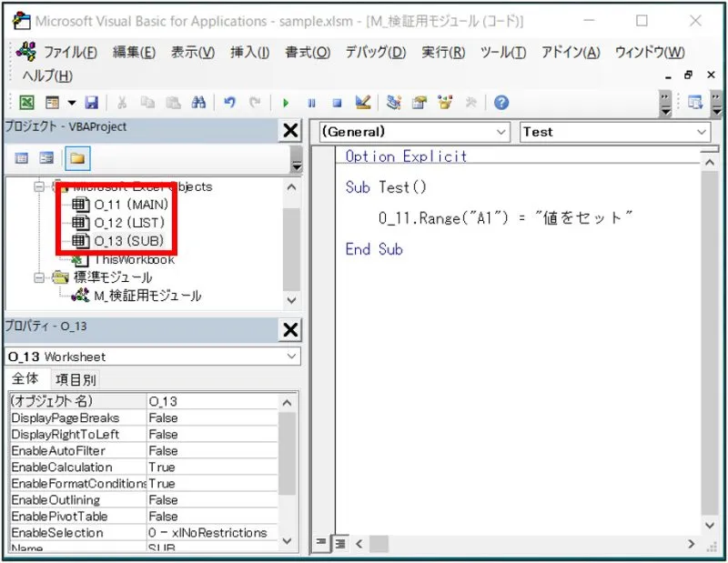Open the ツール(T) menu
The image size is (728, 563).
tap(503, 52)
